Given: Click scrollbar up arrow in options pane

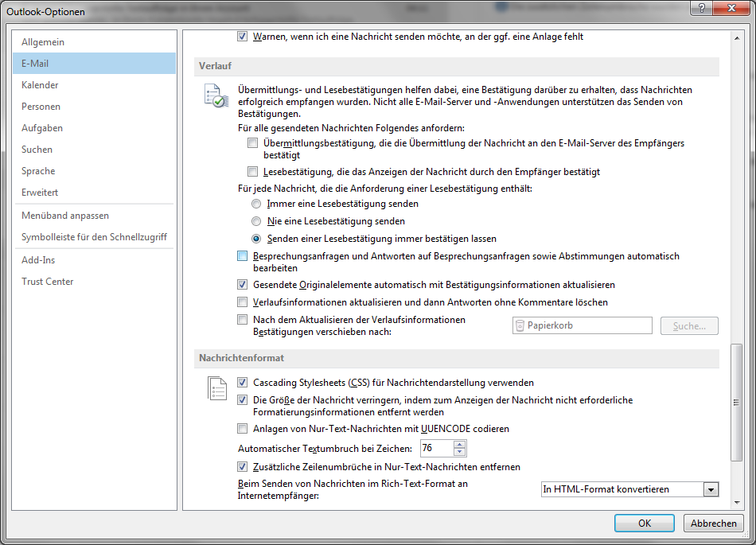Looking at the screenshot, I should (737, 37).
